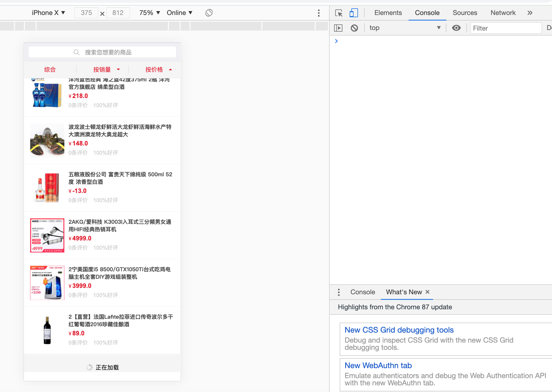Click the console Filter input field
Screen dimensions: 552x392
pos(506,28)
